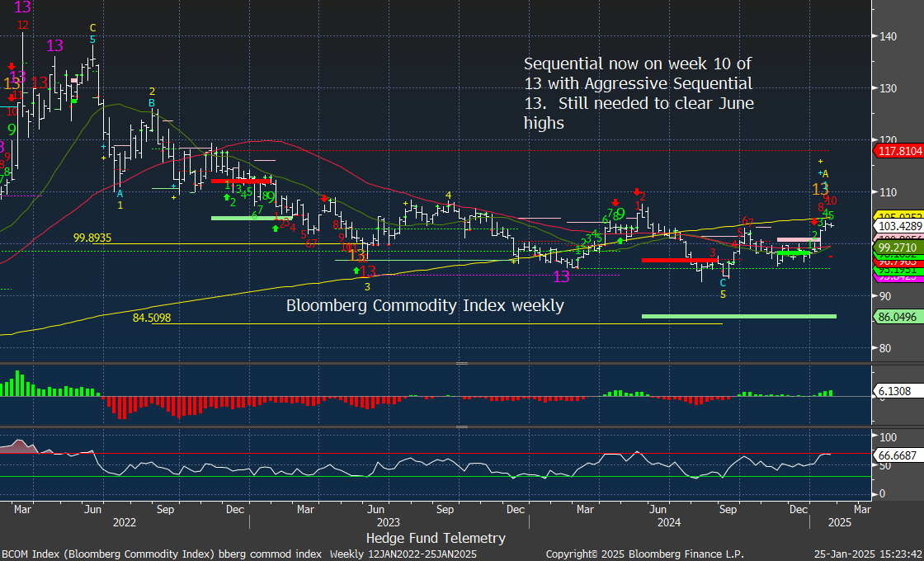
Task: Click the 66.6687 oscillator value tag
Action: 898,456
